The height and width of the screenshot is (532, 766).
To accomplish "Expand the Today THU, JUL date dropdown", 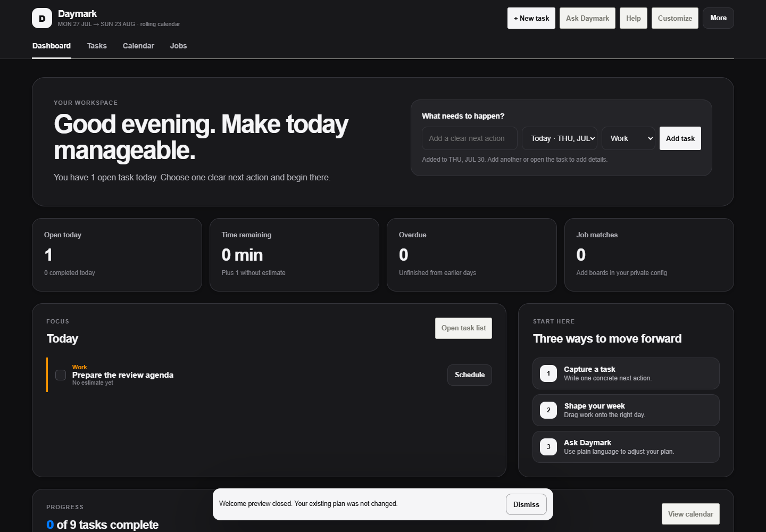I will click(x=560, y=138).
